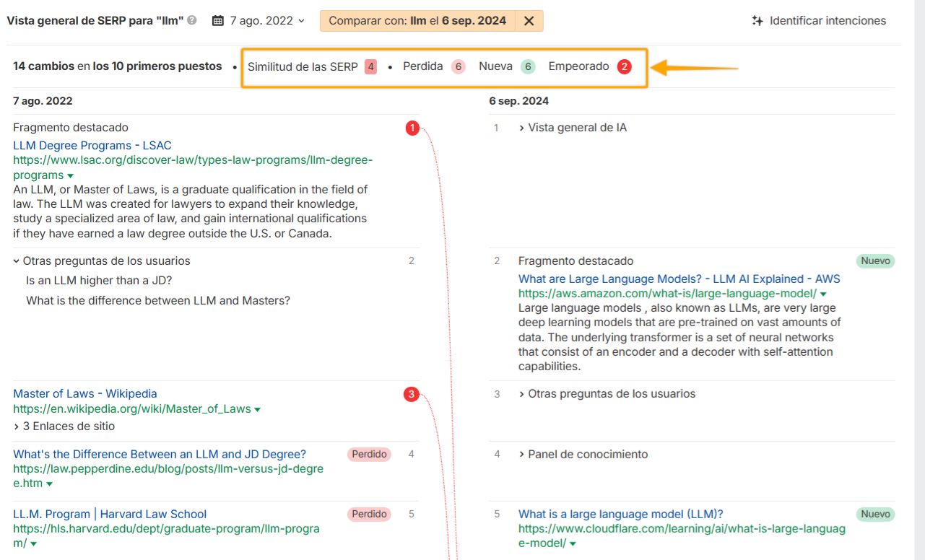Open the Master of Laws - Wikipedia link
The width and height of the screenshot is (925, 560).
[x=85, y=393]
